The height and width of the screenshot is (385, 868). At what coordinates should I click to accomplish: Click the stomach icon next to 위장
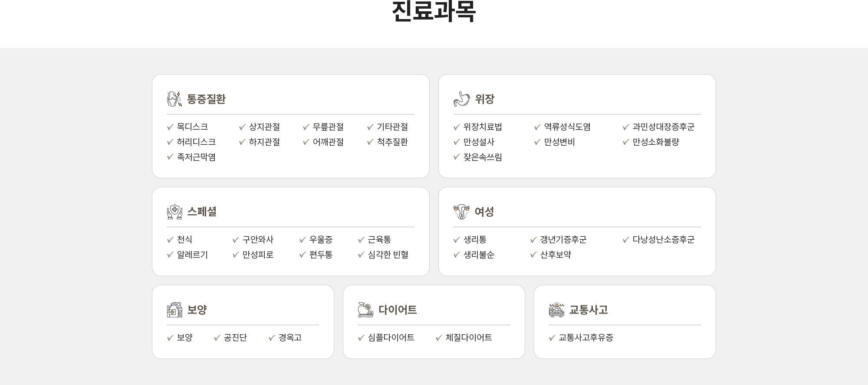click(x=461, y=99)
